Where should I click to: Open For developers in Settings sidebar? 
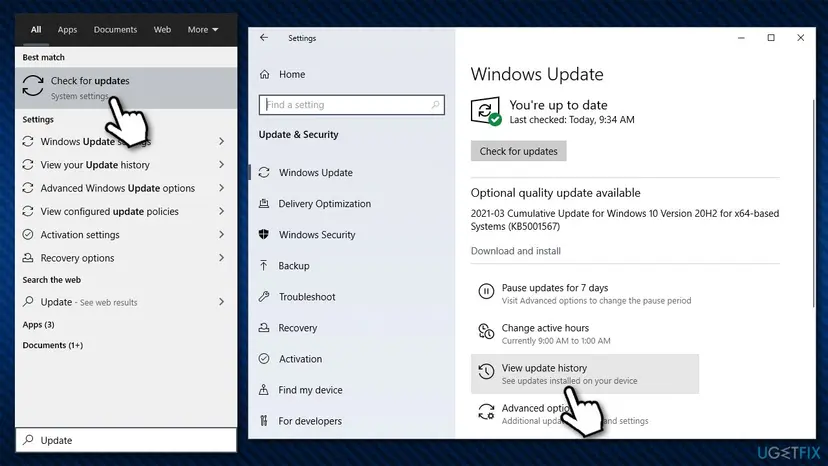pos(310,421)
